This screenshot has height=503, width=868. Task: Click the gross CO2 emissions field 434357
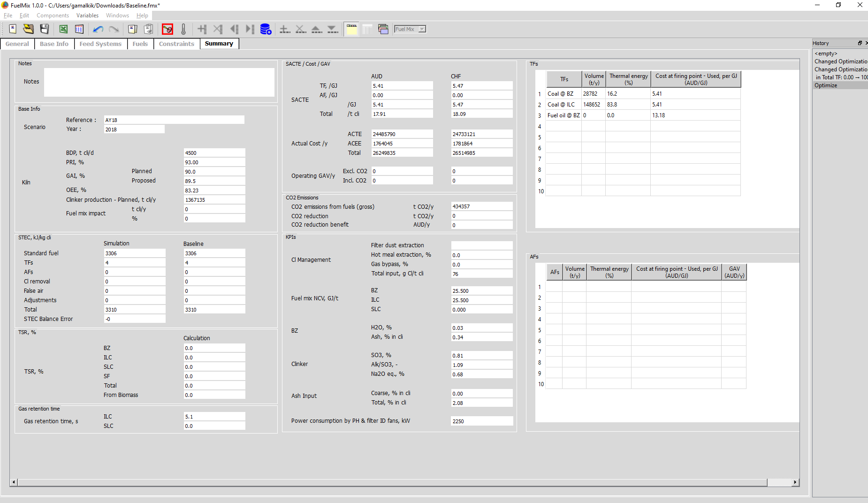[x=482, y=206]
